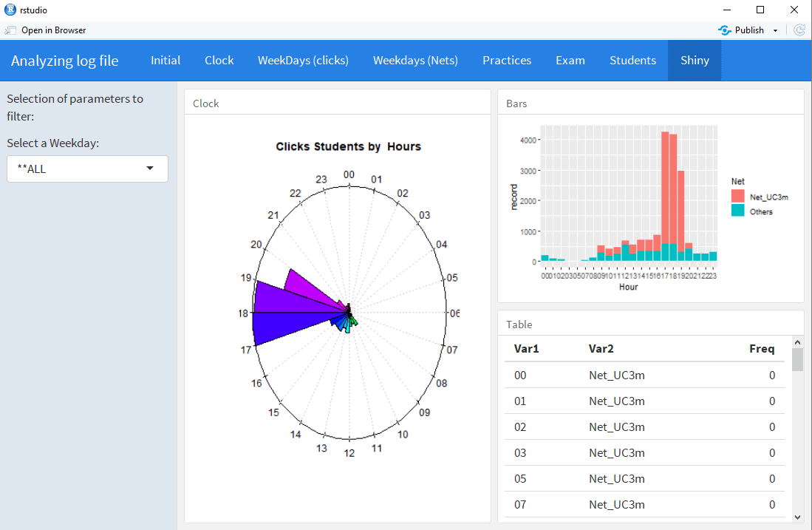Click the pop-out icon beside Open in Browser
This screenshot has height=530, width=812.
10,30
